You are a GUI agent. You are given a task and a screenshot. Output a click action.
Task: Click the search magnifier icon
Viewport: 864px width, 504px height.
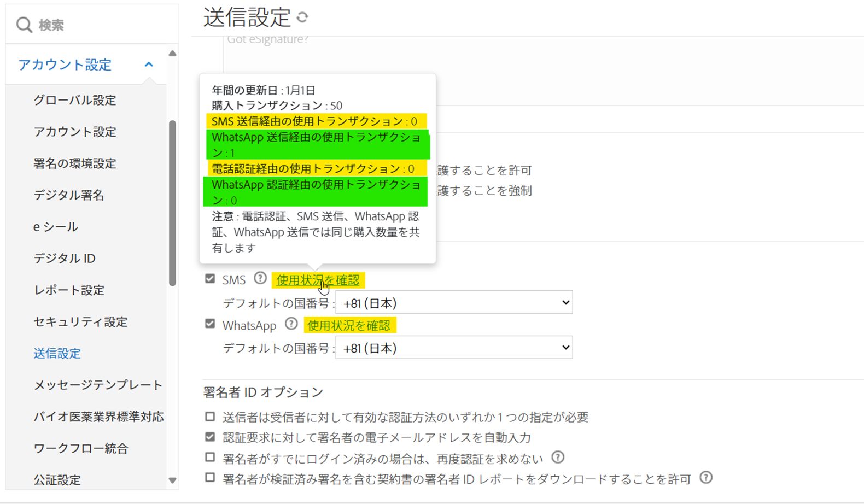click(x=24, y=25)
